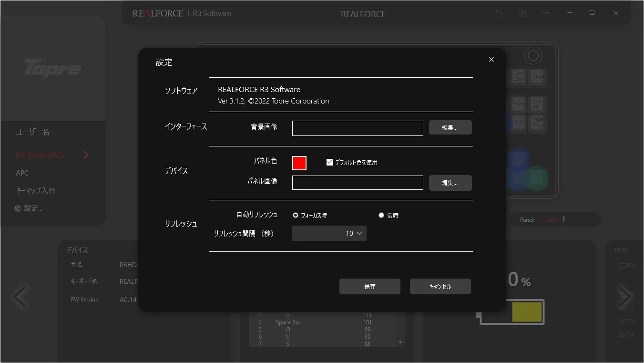The height and width of the screenshot is (363, 644).
Task: Click the 設定... gear icon in sidebar
Action: pos(18,208)
